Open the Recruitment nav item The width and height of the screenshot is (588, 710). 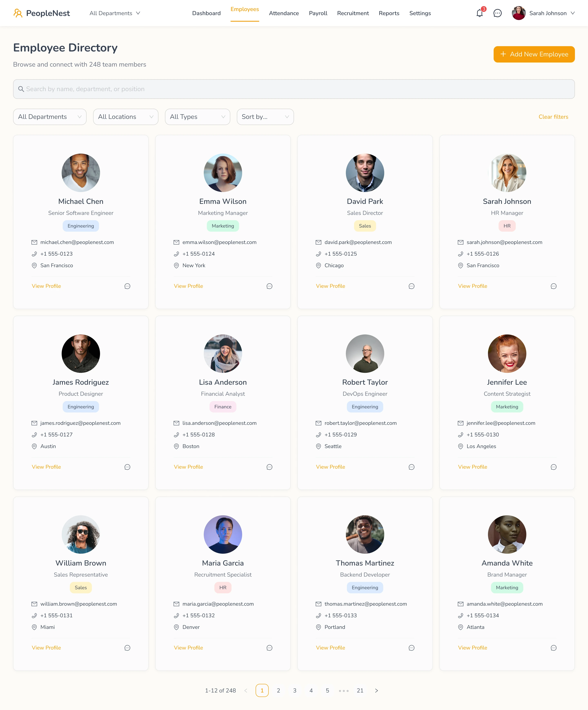pyautogui.click(x=353, y=13)
